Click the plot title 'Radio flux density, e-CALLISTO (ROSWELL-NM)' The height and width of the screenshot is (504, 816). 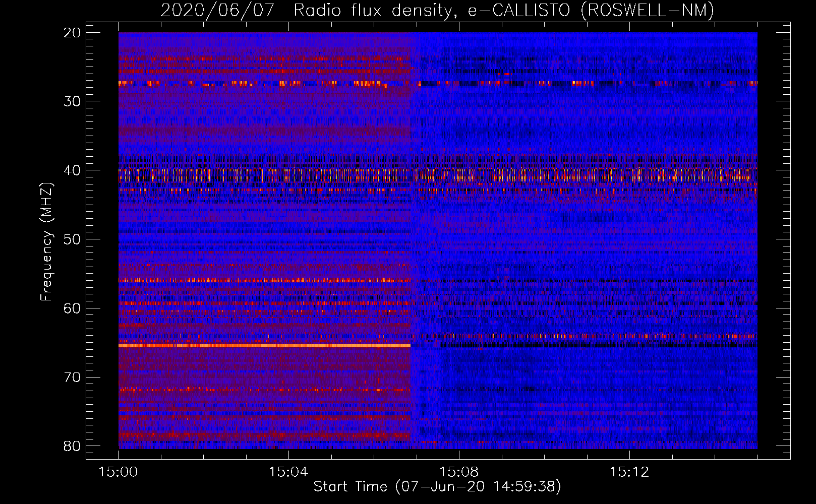click(504, 10)
